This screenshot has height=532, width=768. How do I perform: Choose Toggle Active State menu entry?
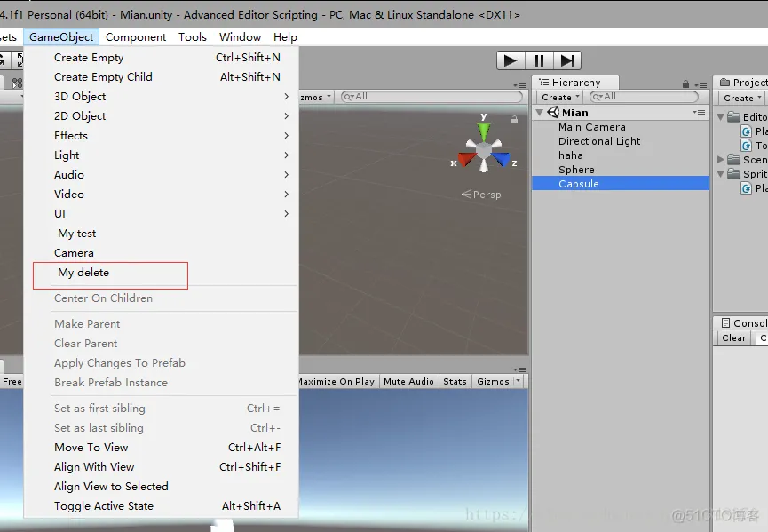(161, 506)
